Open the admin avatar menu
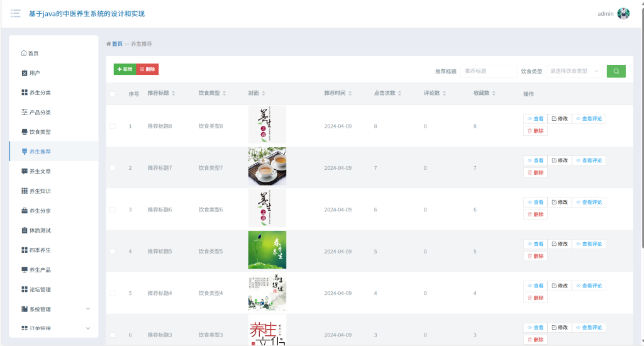The image size is (644, 346). 623,14
